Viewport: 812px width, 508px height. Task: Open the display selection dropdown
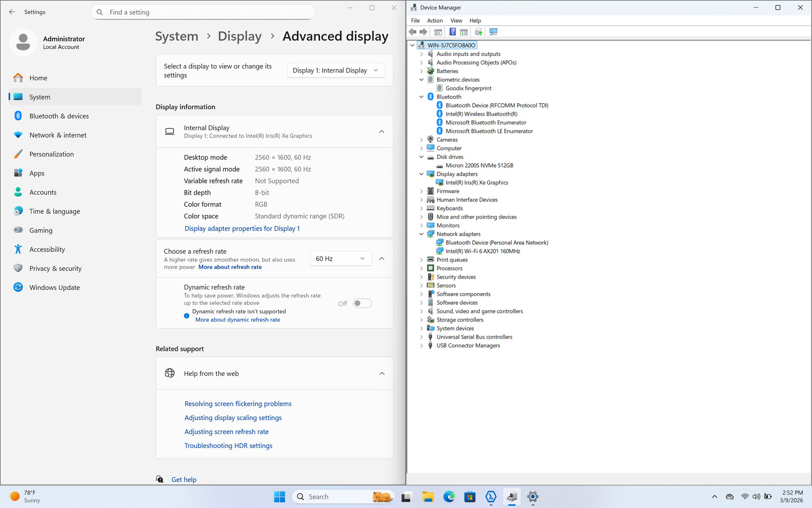(336, 71)
